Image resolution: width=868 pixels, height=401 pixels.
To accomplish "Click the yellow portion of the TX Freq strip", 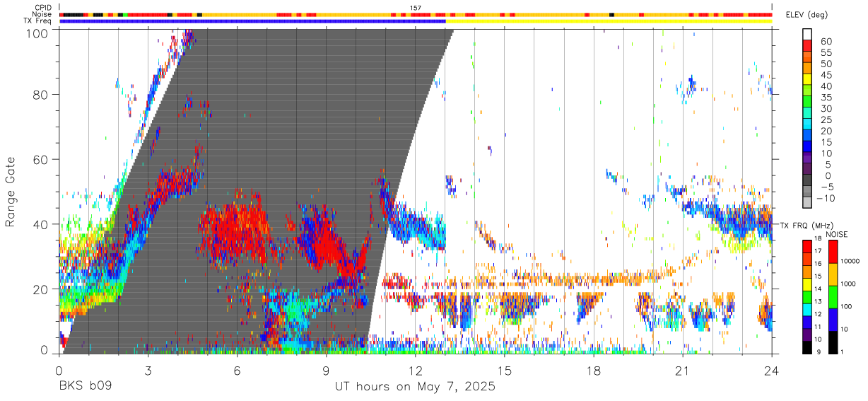I will [x=609, y=21].
